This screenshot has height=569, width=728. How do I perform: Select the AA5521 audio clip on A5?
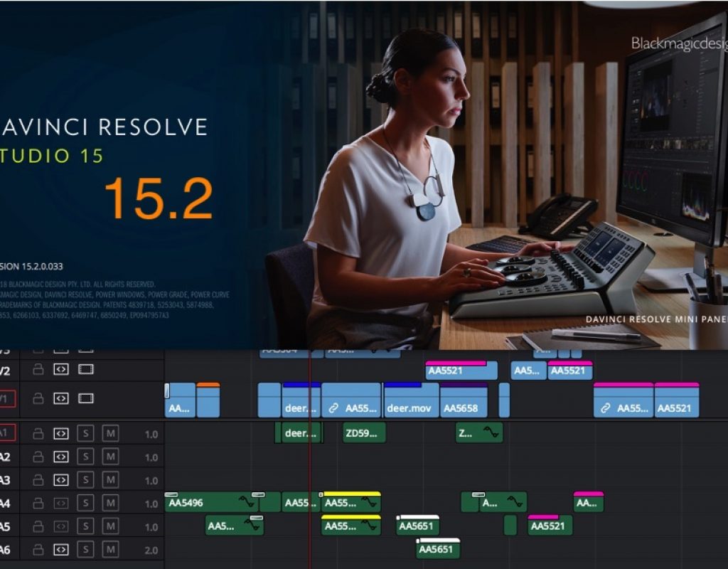550,526
